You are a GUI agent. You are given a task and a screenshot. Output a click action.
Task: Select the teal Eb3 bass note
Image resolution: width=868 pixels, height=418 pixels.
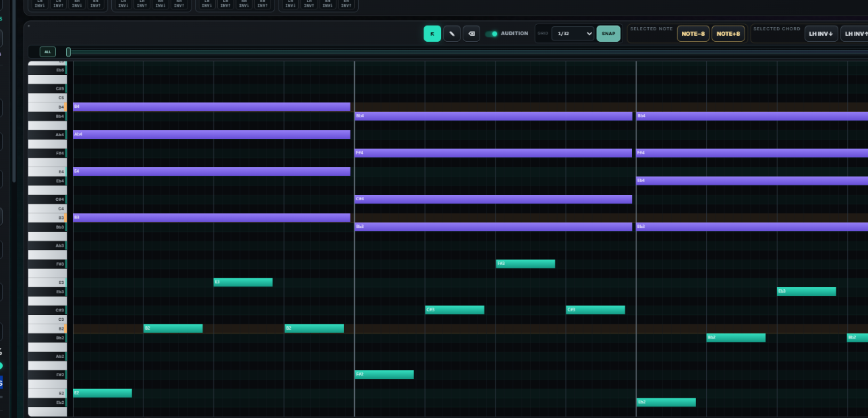point(807,291)
